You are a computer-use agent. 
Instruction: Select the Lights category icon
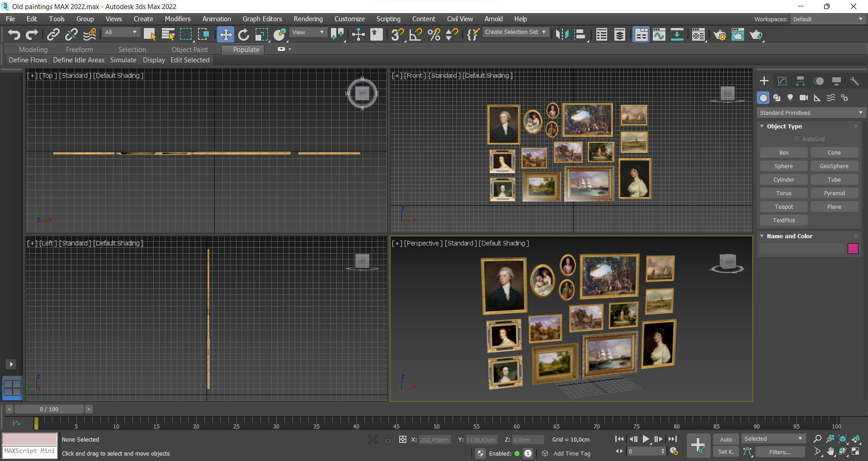coord(790,98)
